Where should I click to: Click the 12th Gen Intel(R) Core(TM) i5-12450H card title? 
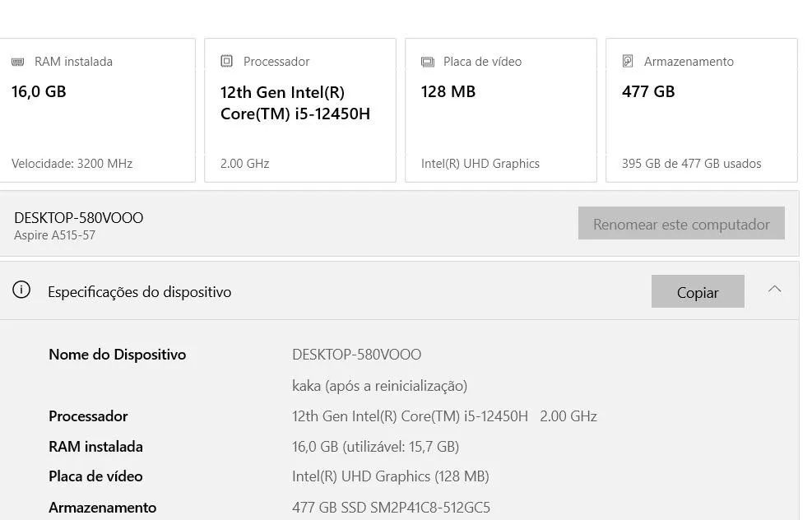click(295, 103)
